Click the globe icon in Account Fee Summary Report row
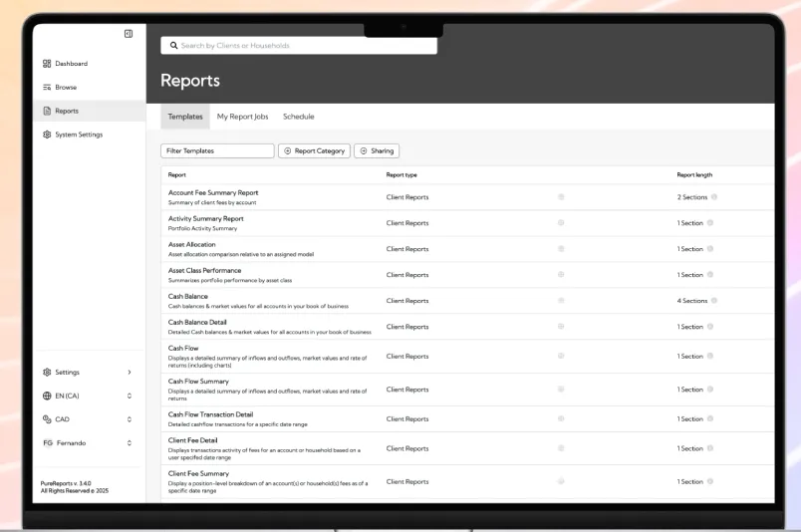Viewport: 801px width, 532px height. pos(561,196)
